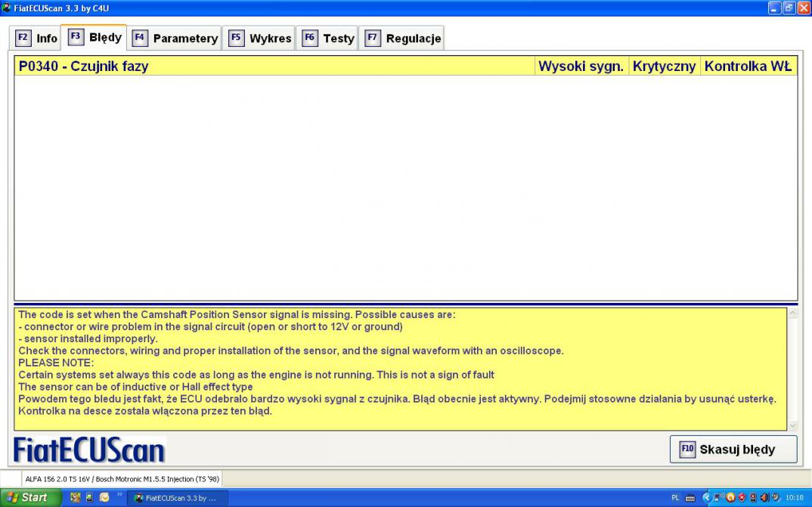Click the wireless network tray icon

click(718, 498)
